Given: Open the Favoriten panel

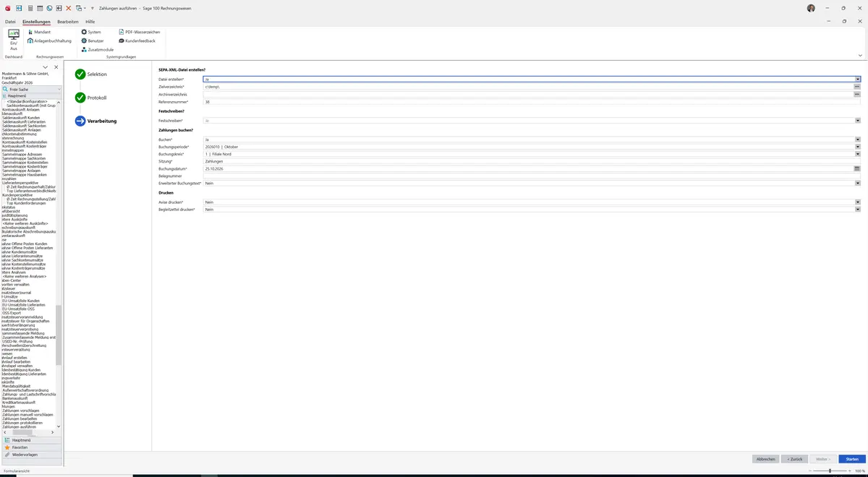Looking at the screenshot, I should [x=32, y=447].
